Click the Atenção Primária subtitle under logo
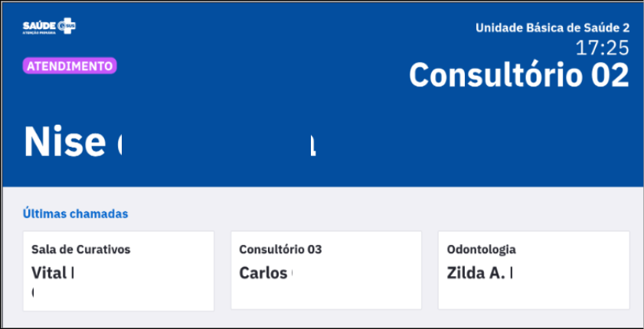This screenshot has height=329, width=644. tap(39, 32)
